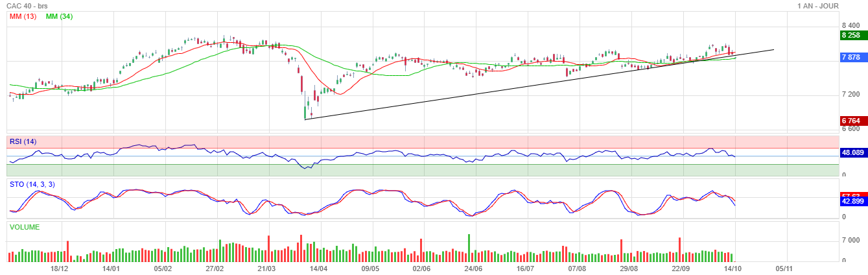The image size is (868, 275).
Task: Click the 14/04 date on the time axis
Action: pyautogui.click(x=318, y=268)
